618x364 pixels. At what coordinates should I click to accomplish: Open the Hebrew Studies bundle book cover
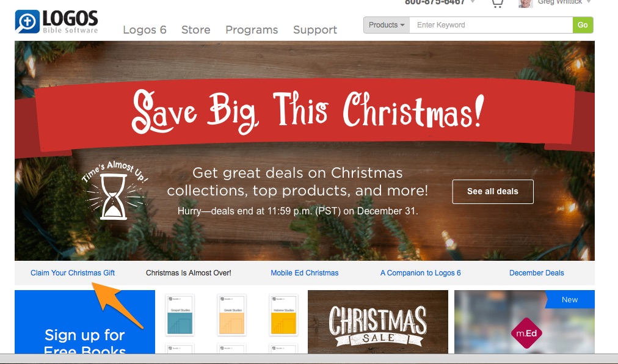click(283, 315)
